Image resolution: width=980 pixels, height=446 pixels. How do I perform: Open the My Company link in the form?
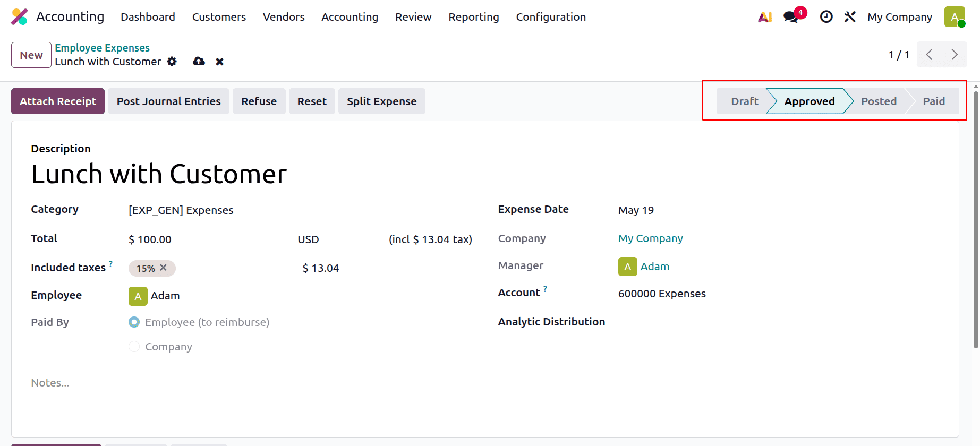(x=650, y=238)
